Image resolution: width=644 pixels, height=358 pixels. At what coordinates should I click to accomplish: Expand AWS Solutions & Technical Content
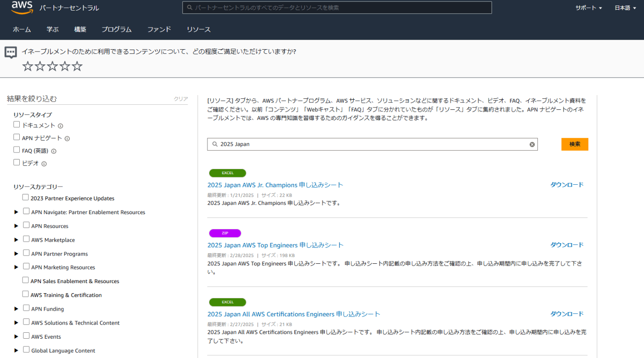click(x=16, y=323)
